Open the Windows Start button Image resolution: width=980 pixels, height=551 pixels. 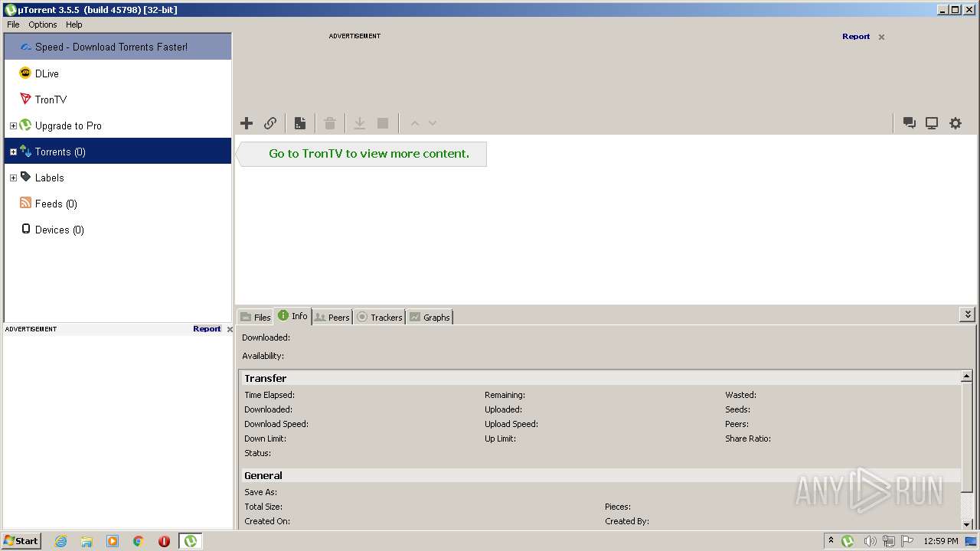(21, 540)
